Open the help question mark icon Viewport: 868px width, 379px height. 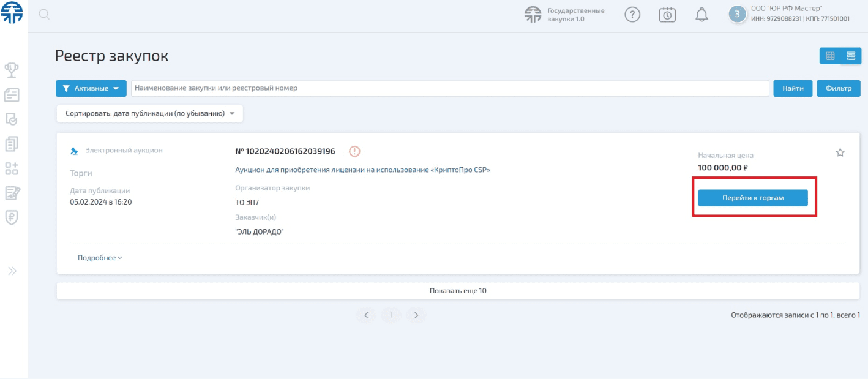coord(632,15)
